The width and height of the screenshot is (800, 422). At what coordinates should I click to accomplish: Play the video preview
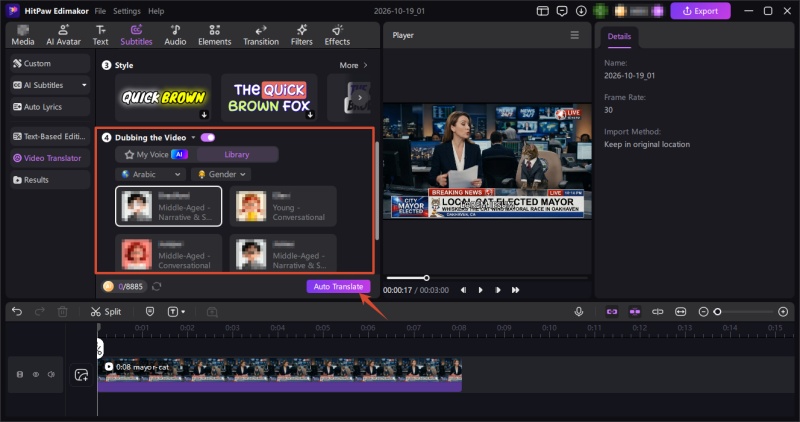click(480, 290)
